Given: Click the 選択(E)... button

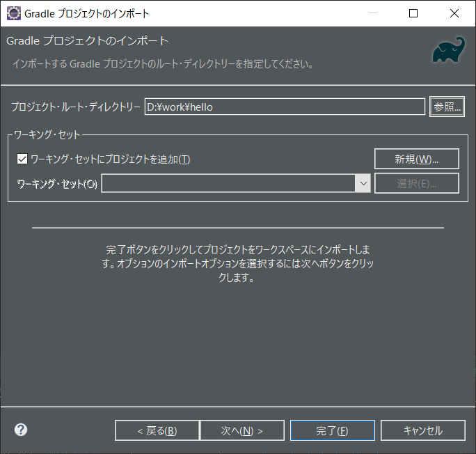Looking at the screenshot, I should (x=416, y=183).
